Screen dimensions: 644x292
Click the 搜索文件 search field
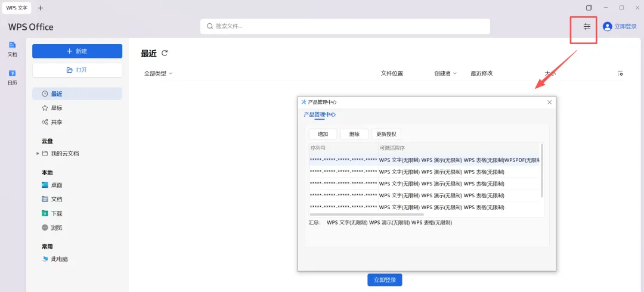pos(345,26)
